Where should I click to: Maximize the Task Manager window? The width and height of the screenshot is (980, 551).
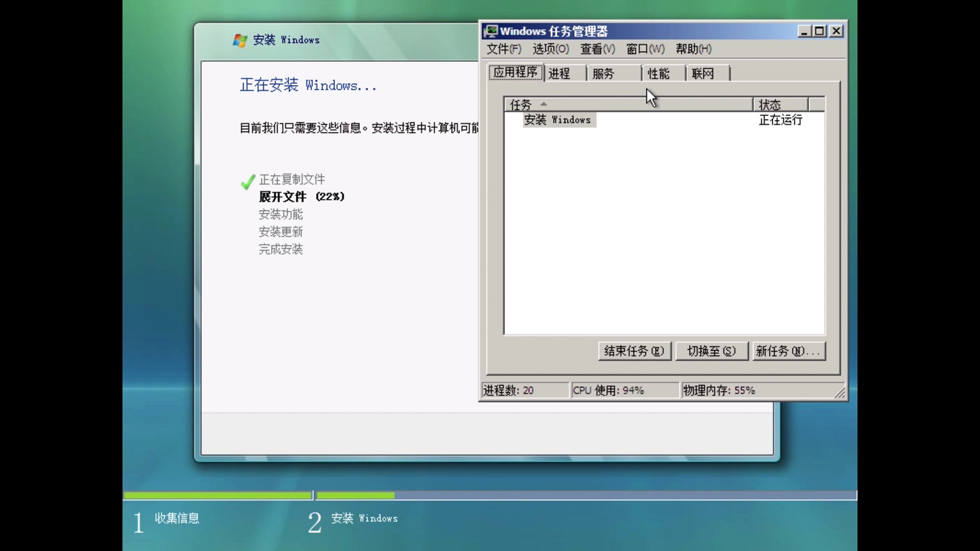pyautogui.click(x=819, y=31)
